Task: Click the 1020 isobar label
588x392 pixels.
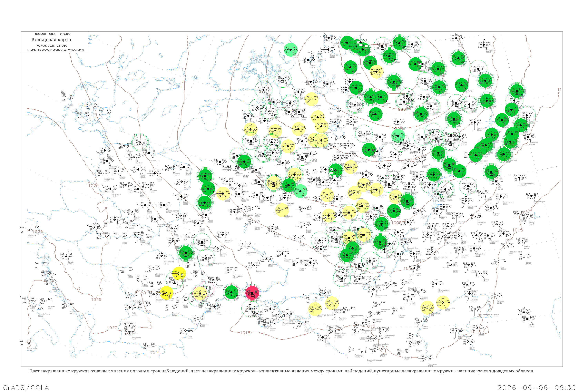Action: 112,328
